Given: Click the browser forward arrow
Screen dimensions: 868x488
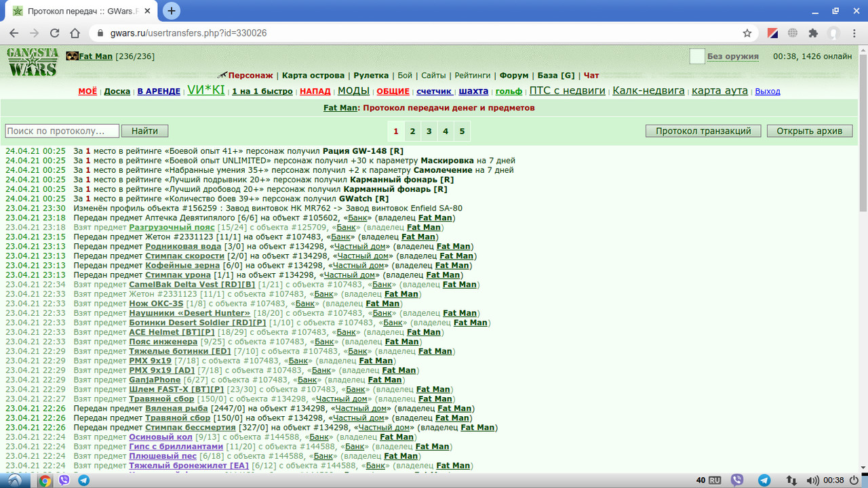Looking at the screenshot, I should [34, 33].
